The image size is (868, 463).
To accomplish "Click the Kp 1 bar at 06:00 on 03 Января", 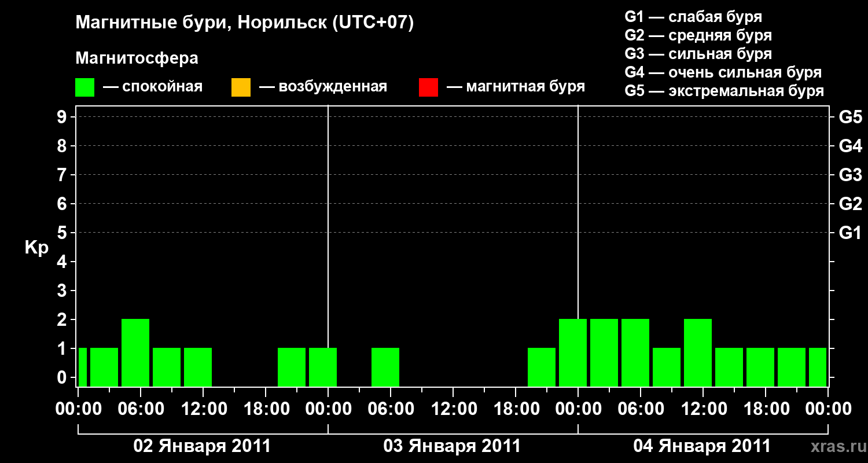I will 385,367.
